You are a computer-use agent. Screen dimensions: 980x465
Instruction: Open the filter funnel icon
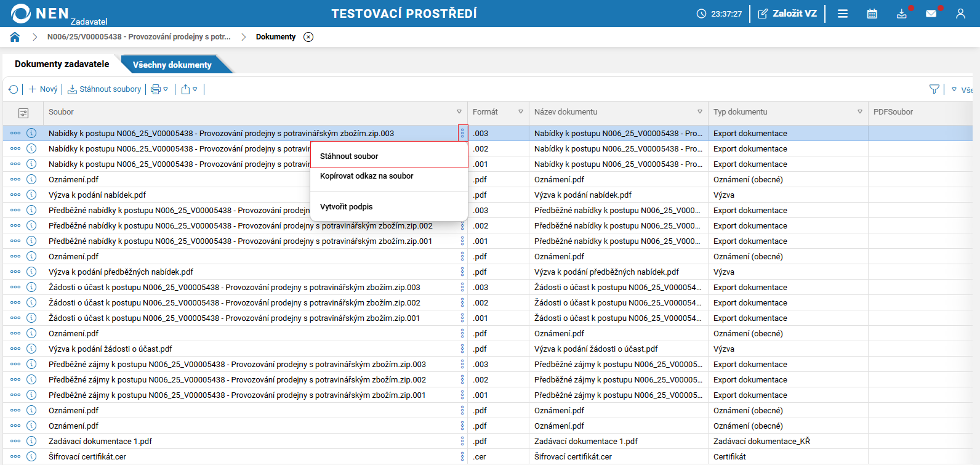[934, 89]
